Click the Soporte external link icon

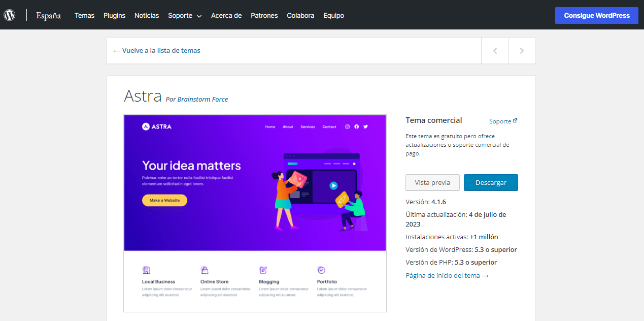[x=515, y=121]
